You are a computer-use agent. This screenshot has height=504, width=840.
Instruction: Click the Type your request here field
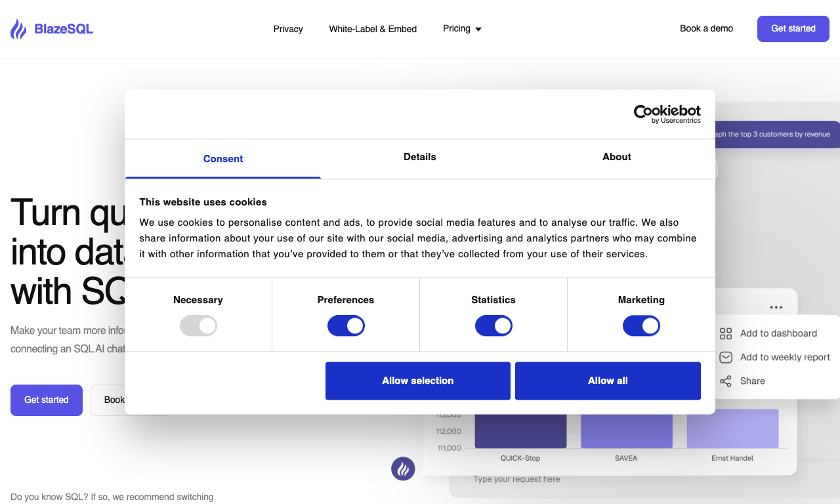(517, 479)
